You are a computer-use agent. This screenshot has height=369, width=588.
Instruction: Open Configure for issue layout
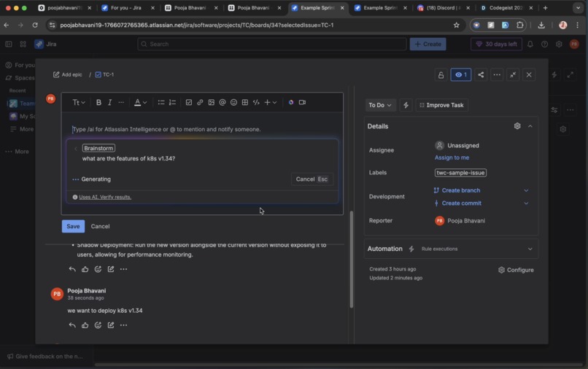[x=516, y=270]
